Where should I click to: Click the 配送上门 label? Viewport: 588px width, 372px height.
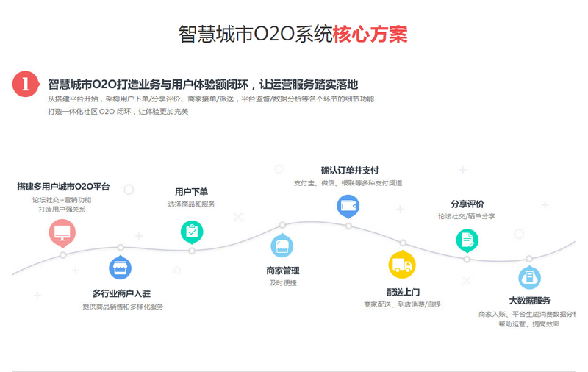coord(403,292)
